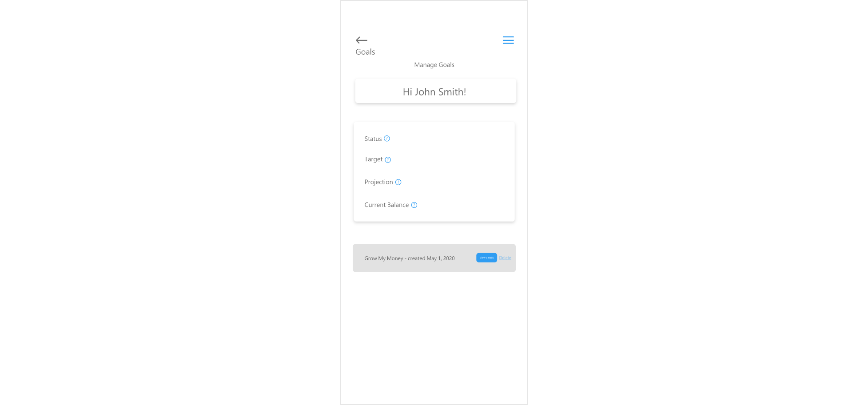
Task: Open the hamburger menu
Action: click(x=508, y=40)
